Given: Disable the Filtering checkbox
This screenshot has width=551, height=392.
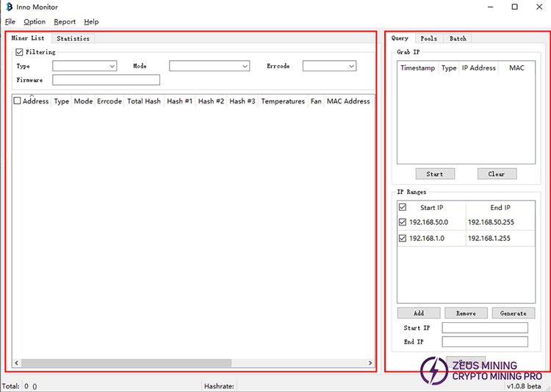Looking at the screenshot, I should [x=20, y=52].
